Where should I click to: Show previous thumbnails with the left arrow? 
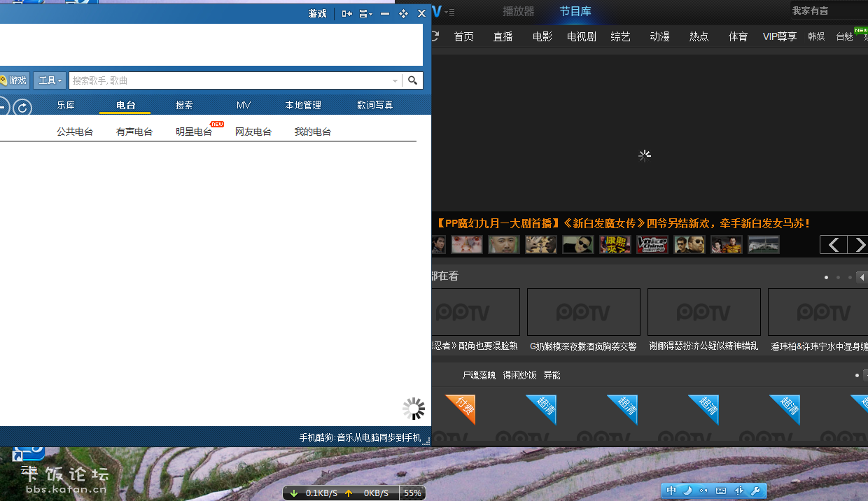[834, 245]
